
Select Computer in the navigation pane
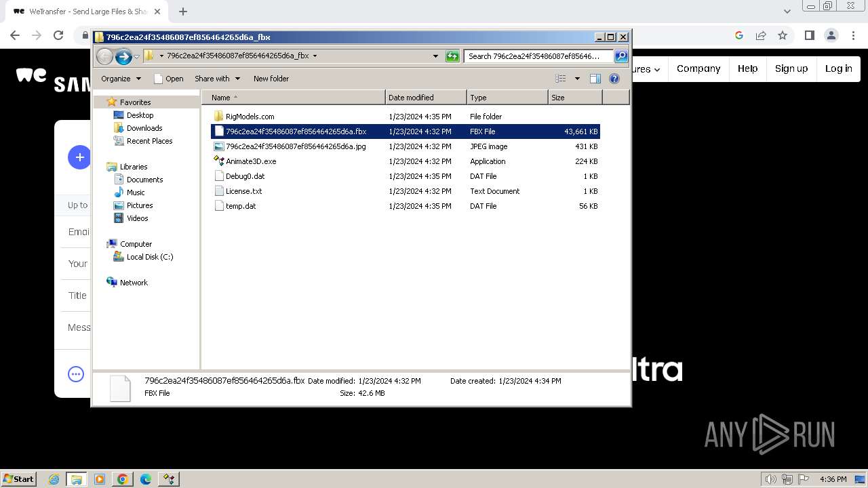(x=136, y=244)
